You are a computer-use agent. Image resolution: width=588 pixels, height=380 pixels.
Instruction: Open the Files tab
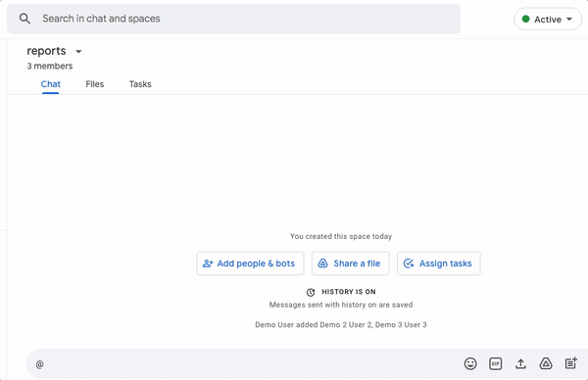tap(94, 84)
